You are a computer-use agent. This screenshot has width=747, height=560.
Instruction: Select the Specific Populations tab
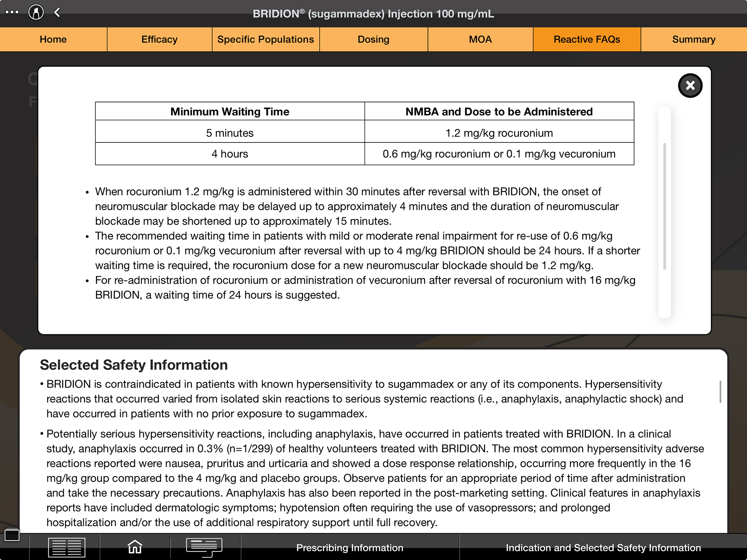click(x=266, y=39)
